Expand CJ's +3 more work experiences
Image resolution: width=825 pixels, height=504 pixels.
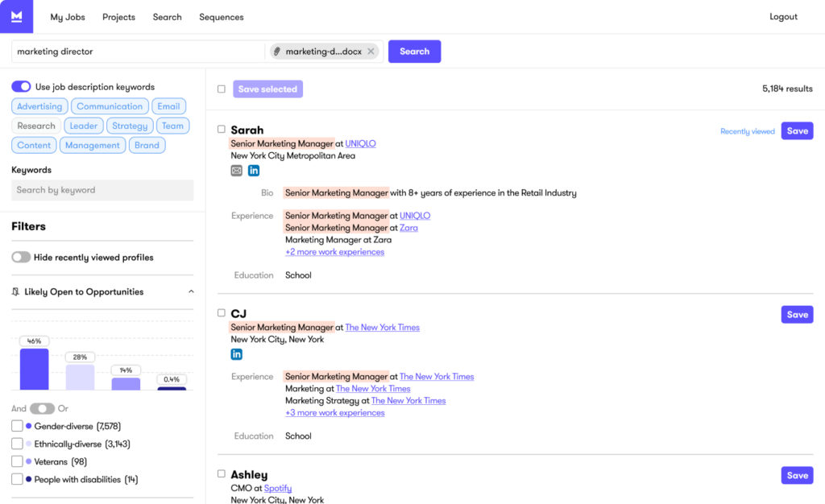[x=334, y=412]
